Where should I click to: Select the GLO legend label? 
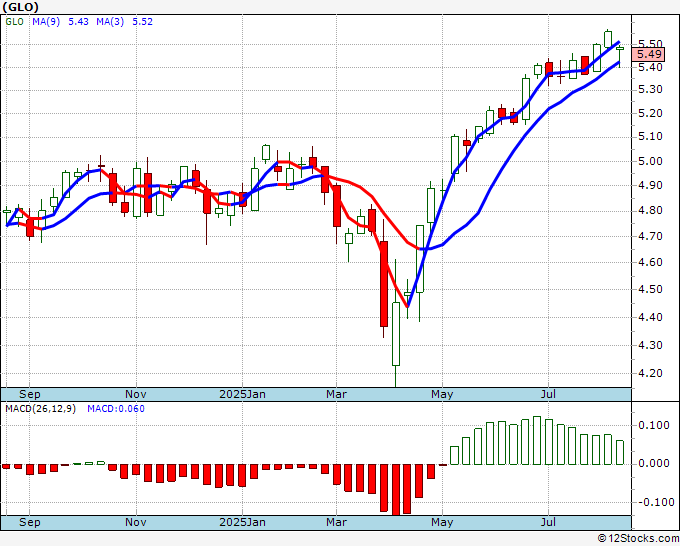tap(15, 22)
